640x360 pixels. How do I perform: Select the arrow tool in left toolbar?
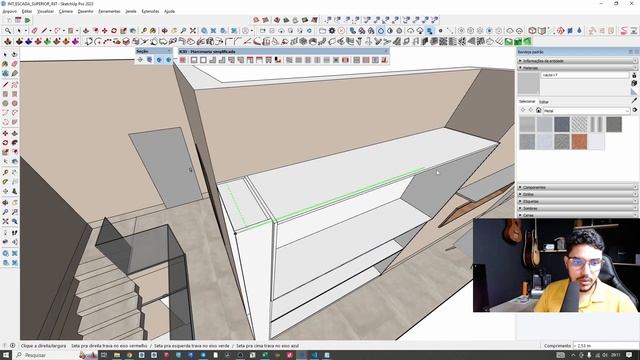point(5,54)
